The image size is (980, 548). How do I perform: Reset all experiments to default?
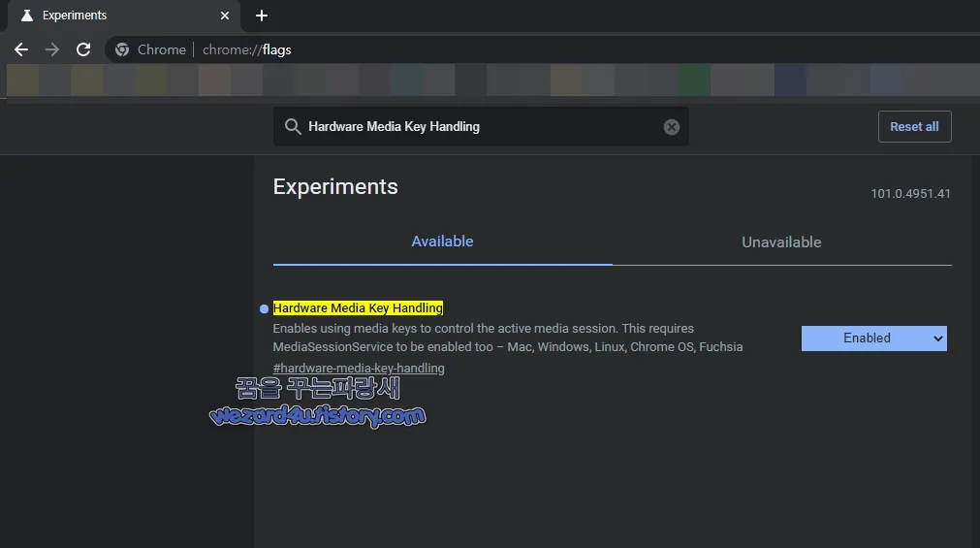pyautogui.click(x=914, y=126)
